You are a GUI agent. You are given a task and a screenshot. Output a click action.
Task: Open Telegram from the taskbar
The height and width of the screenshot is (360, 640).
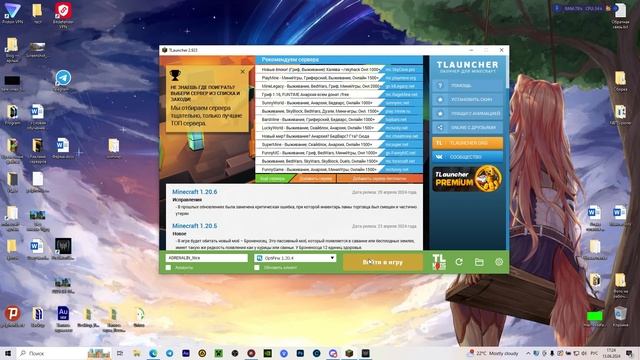click(x=169, y=353)
